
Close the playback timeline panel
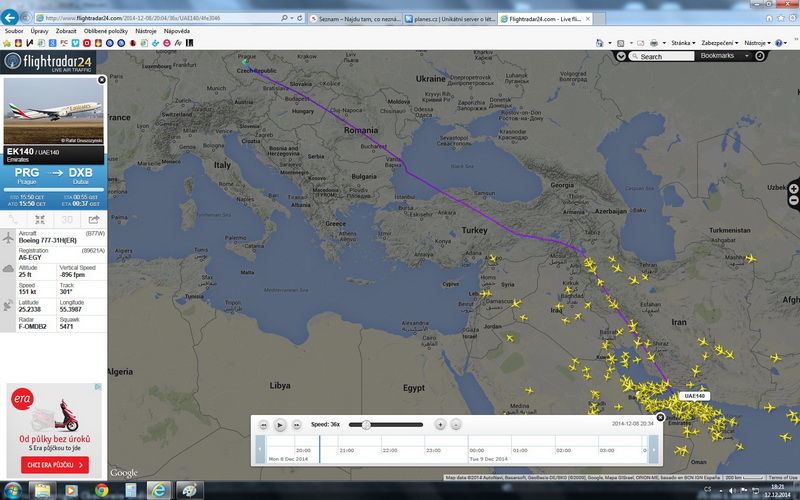click(x=660, y=417)
